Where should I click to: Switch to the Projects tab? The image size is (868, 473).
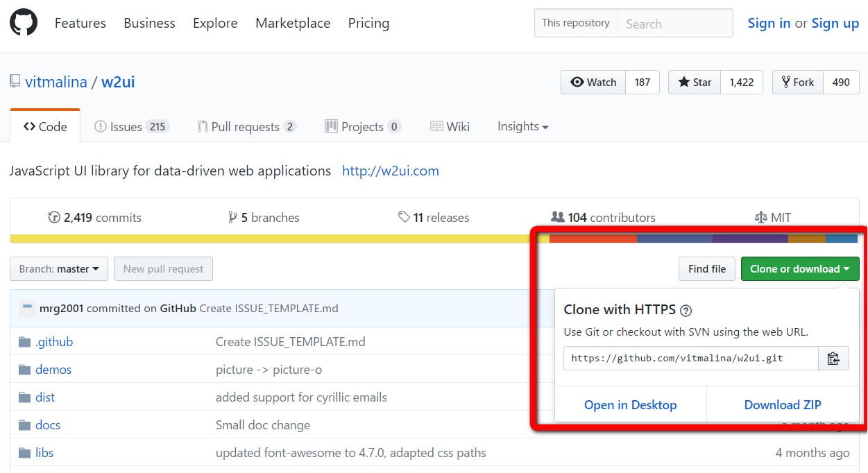363,126
